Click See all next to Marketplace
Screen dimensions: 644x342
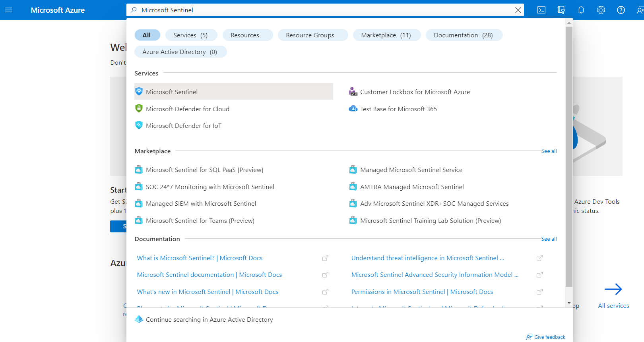pos(549,151)
